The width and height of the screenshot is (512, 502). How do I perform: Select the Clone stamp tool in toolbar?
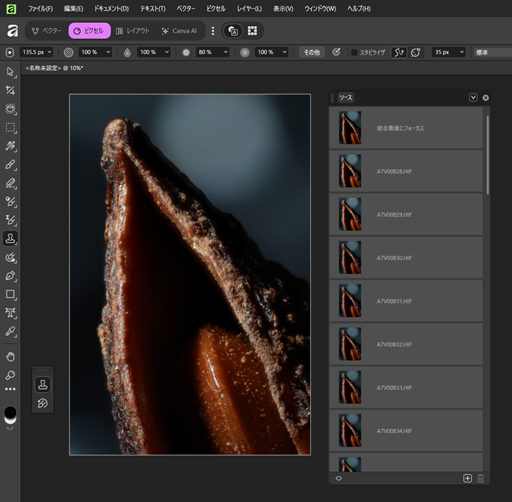point(10,239)
